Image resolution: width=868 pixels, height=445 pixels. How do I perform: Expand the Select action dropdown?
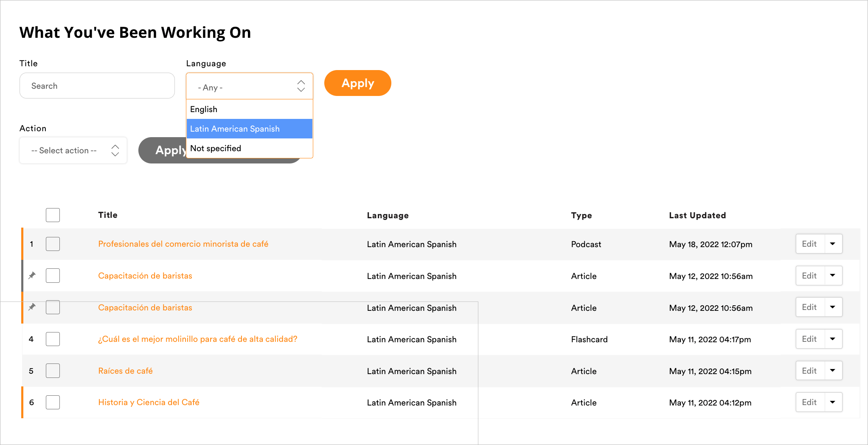(73, 150)
